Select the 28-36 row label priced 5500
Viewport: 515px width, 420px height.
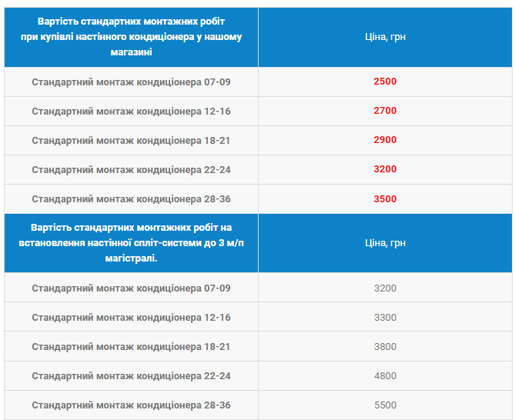tap(132, 405)
